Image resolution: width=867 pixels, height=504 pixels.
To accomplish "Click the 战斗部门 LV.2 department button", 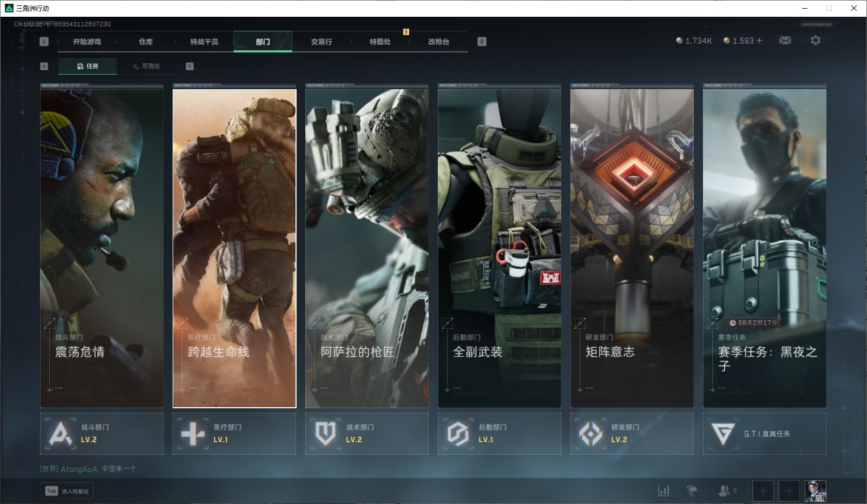I will 102,434.
